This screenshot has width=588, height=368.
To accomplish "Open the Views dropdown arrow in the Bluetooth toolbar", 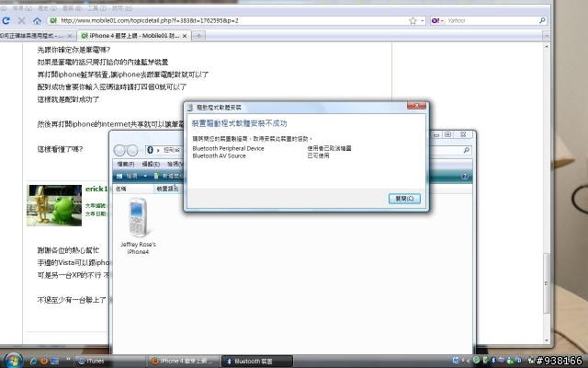I will [x=145, y=176].
